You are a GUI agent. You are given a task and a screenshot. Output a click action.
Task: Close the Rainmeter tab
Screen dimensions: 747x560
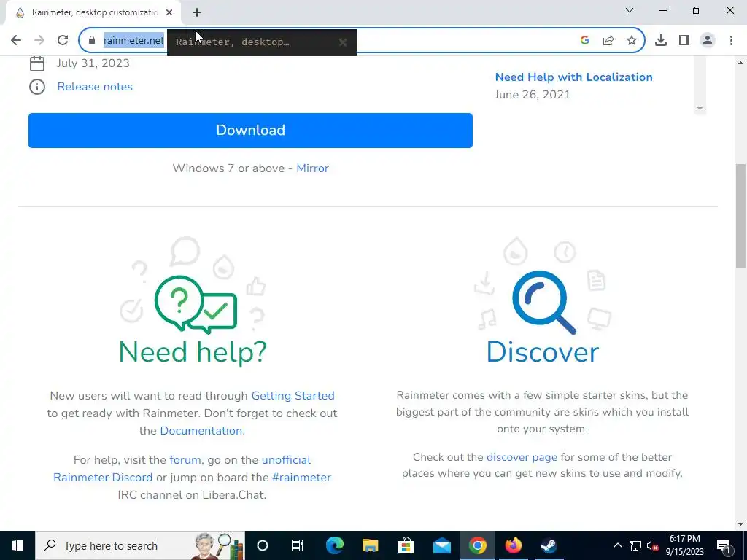[x=169, y=12]
